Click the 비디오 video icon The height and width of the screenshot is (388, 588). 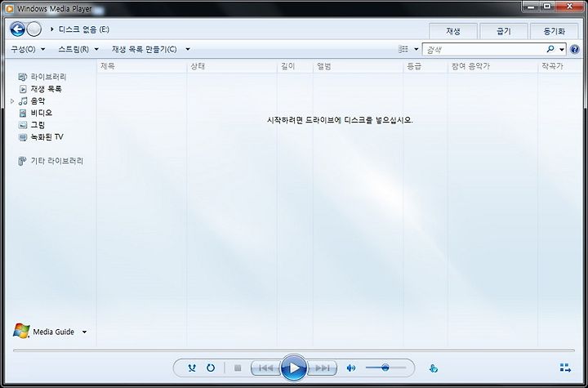click(x=23, y=113)
